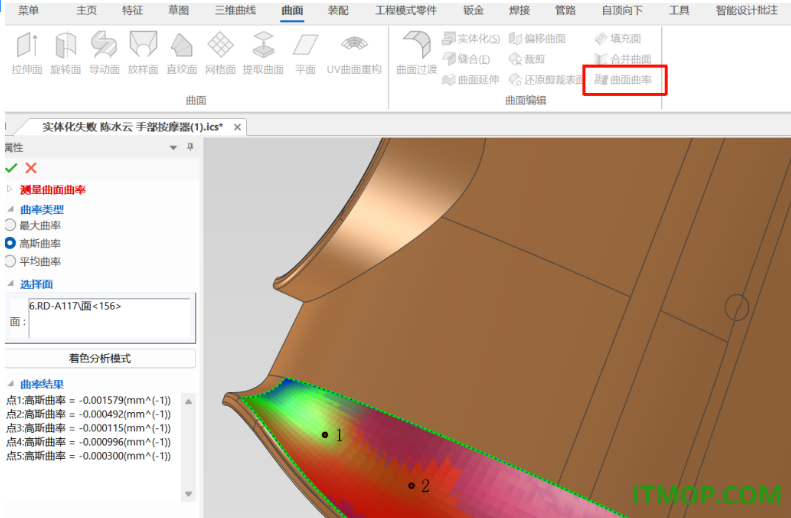Close the 手部按摩器 document tab
Image resolution: width=791 pixels, height=518 pixels.
(237, 127)
